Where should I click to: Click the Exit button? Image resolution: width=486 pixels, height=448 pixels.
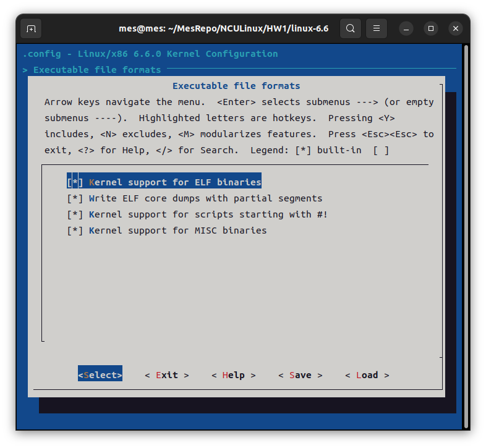tap(167, 375)
